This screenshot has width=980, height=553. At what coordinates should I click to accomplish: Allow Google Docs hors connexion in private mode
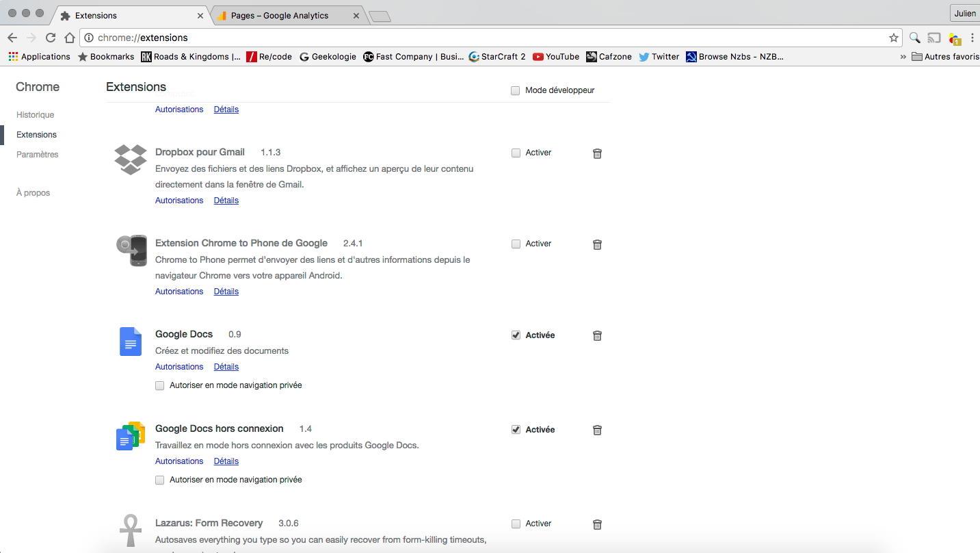[160, 480]
